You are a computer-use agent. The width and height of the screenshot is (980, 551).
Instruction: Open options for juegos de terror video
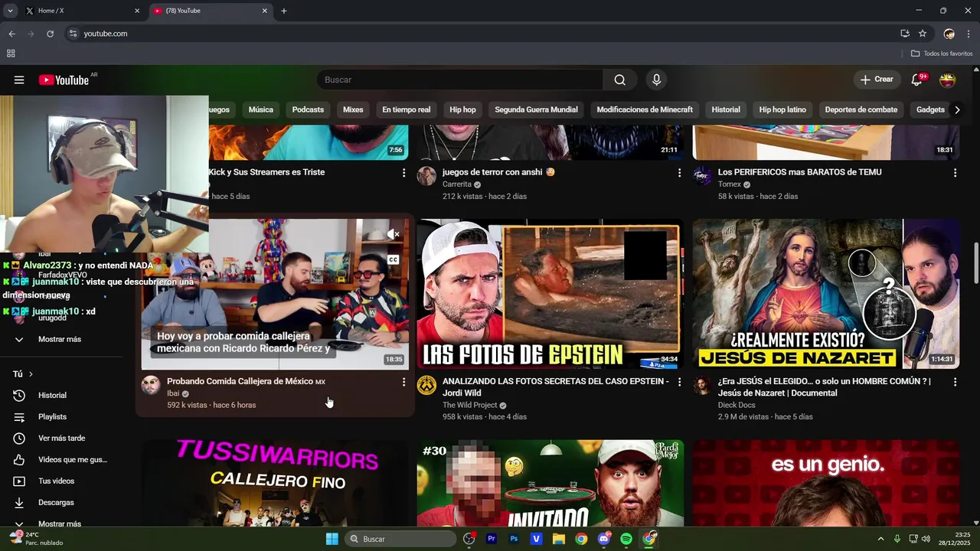coord(679,173)
